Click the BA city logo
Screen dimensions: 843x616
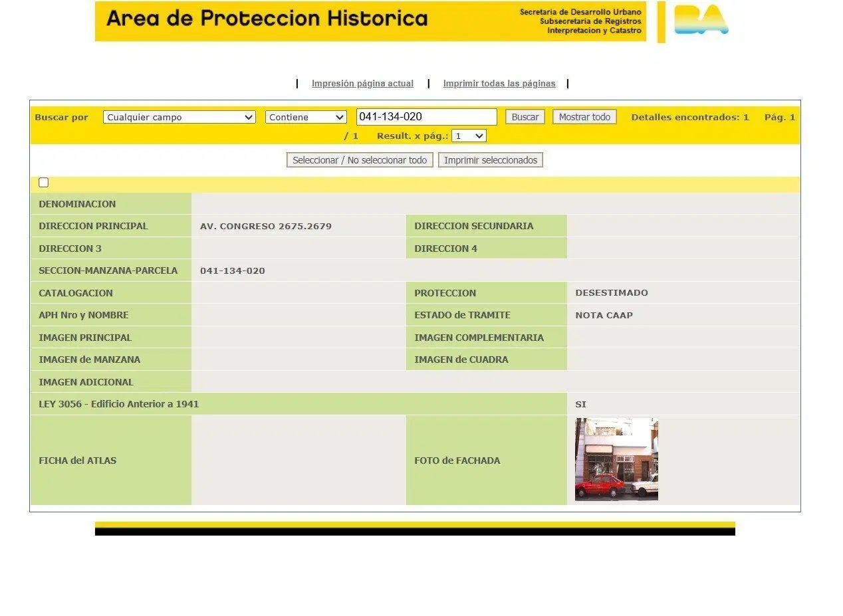tap(701, 20)
